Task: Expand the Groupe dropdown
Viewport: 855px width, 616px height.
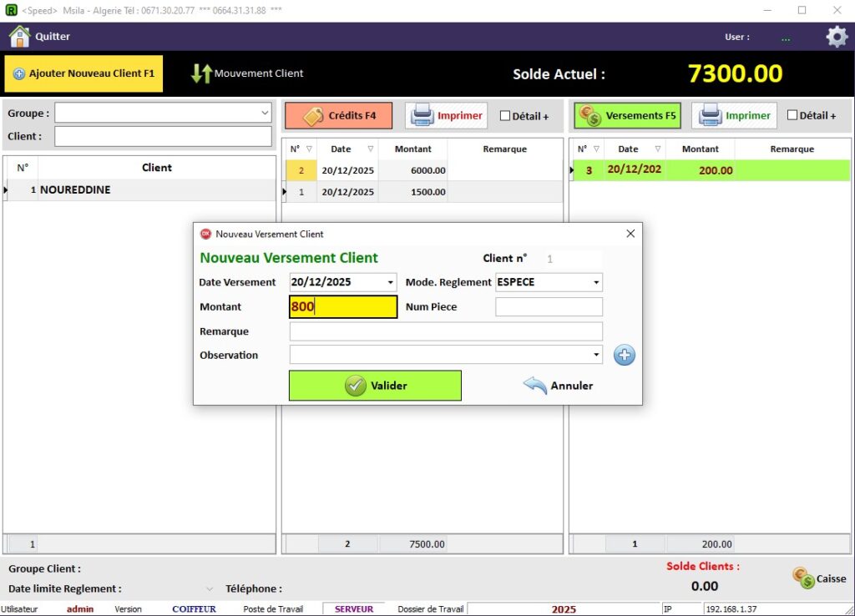Action: click(x=265, y=113)
